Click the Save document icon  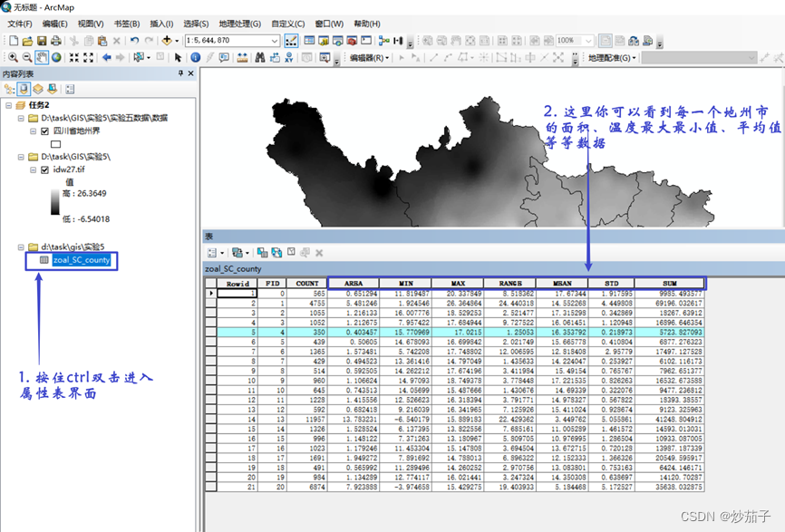tap(42, 41)
